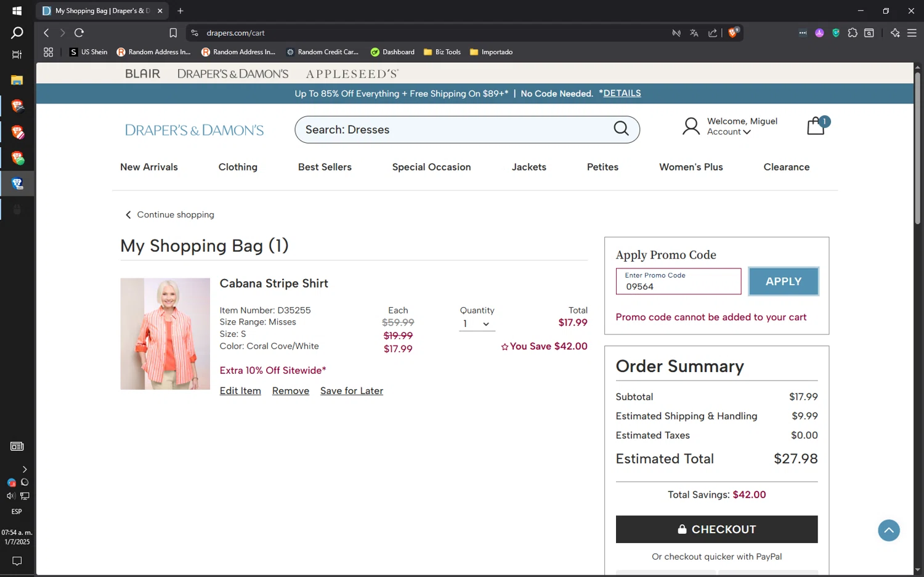Click the APPLY promo code button
This screenshot has height=577, width=924.
pos(783,281)
